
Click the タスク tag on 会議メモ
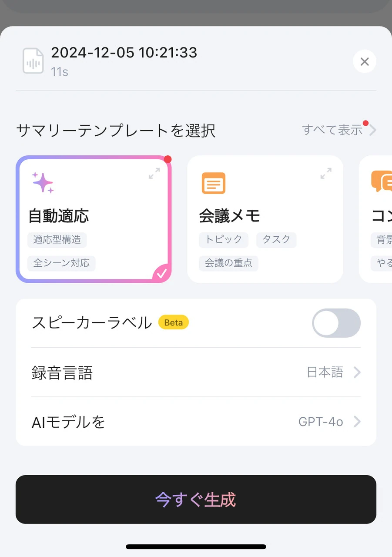276,240
